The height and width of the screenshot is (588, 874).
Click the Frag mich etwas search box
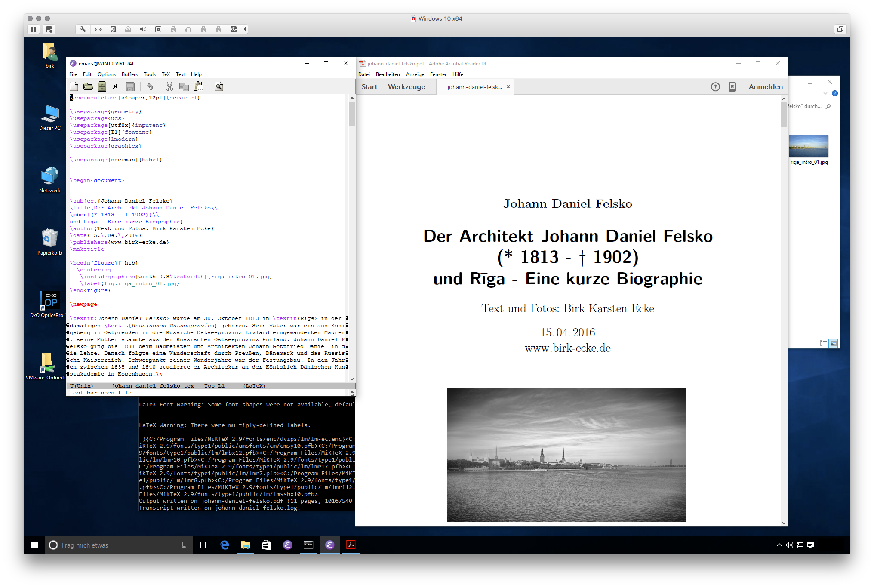pyautogui.click(x=118, y=545)
